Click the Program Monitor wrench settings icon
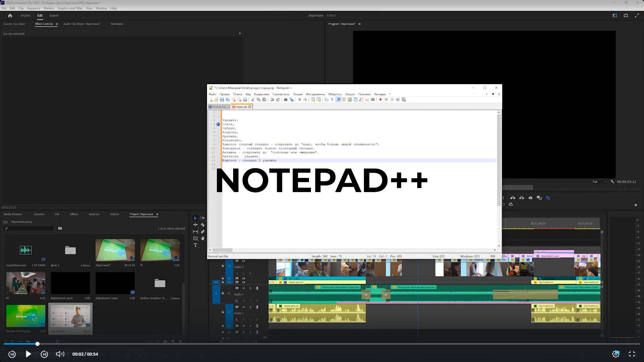The width and height of the screenshot is (644, 362). pyautogui.click(x=612, y=182)
